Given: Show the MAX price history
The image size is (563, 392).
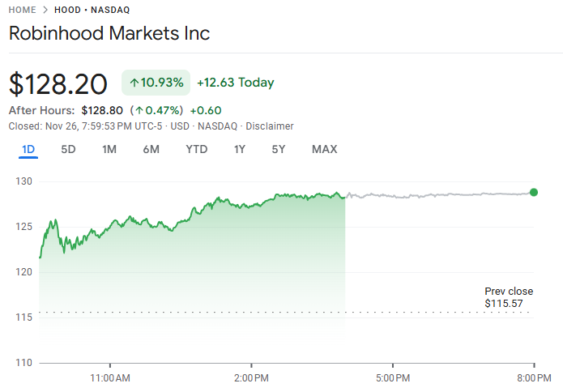Looking at the screenshot, I should [x=324, y=149].
